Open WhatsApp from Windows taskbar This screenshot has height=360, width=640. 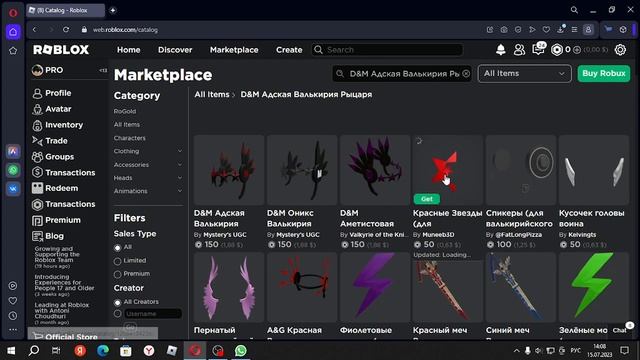click(241, 351)
